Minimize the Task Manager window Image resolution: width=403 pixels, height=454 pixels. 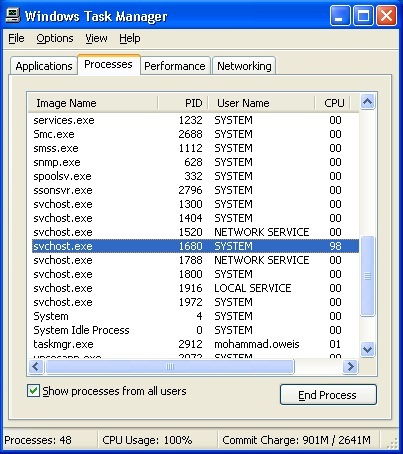(340, 16)
